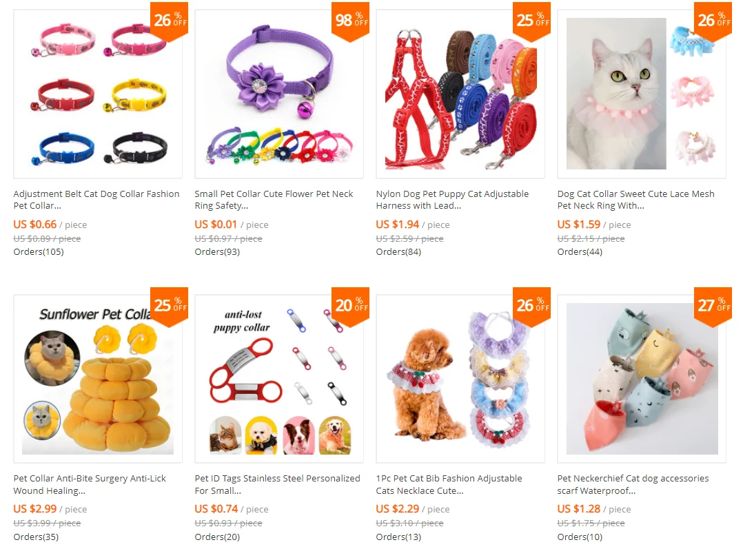743x560 pixels.
Task: Open the anti-lost puppy collar image
Action: (279, 379)
